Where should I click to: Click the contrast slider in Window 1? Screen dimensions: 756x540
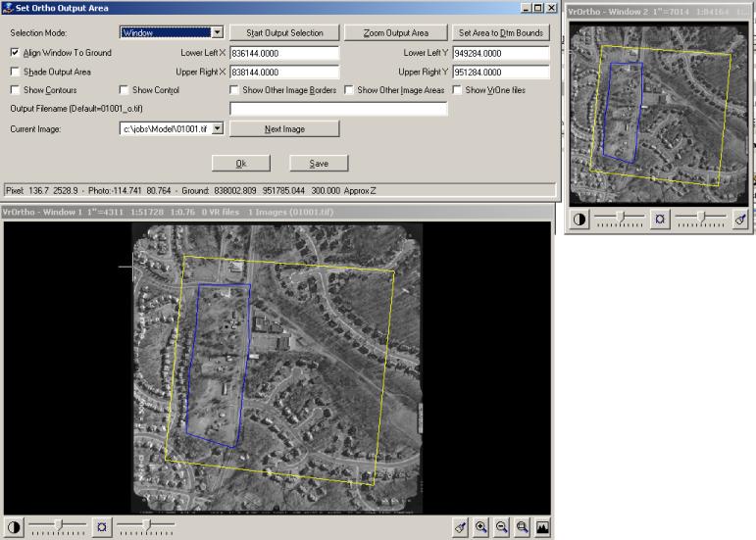(58, 526)
